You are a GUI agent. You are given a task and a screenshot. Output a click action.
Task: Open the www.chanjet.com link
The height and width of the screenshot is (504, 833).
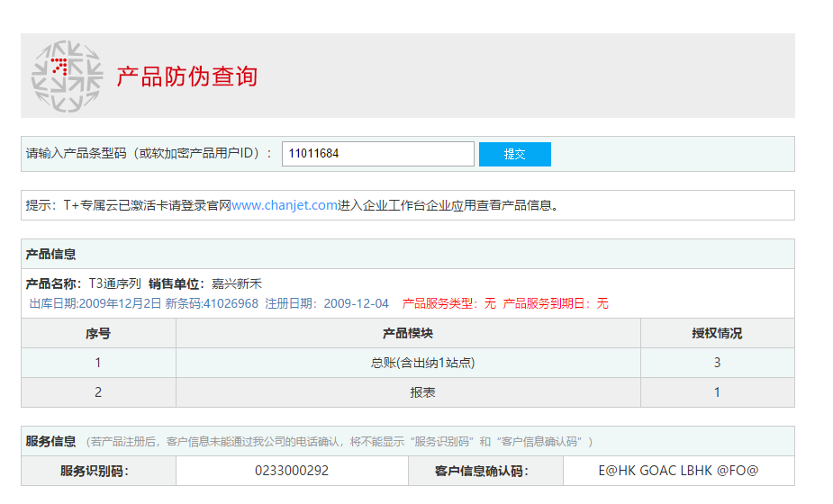click(285, 205)
